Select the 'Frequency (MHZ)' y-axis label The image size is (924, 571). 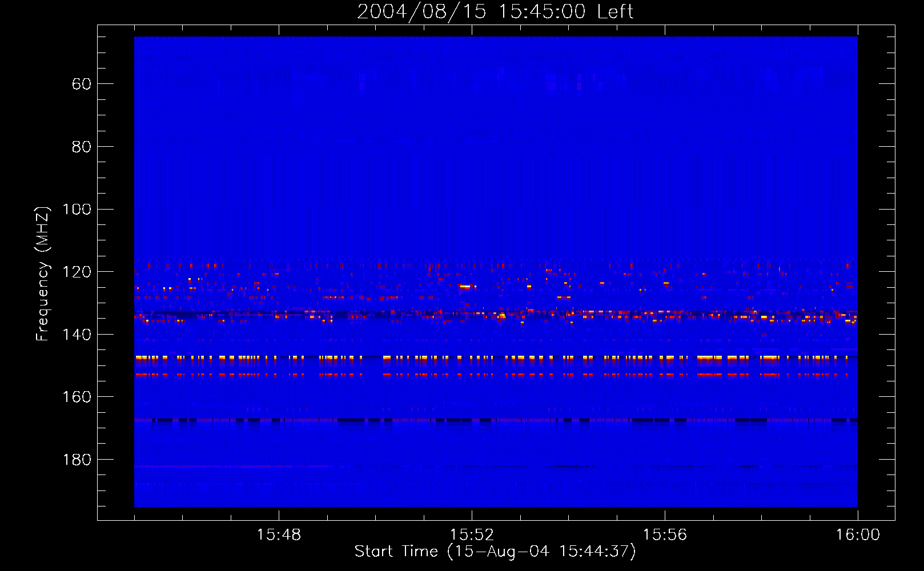pyautogui.click(x=43, y=274)
